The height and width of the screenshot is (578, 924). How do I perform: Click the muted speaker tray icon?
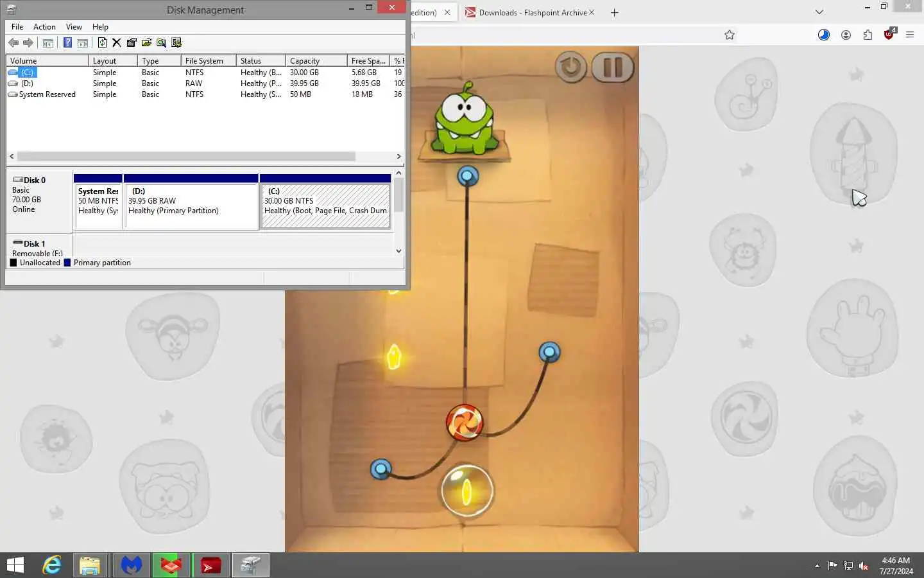[864, 566]
